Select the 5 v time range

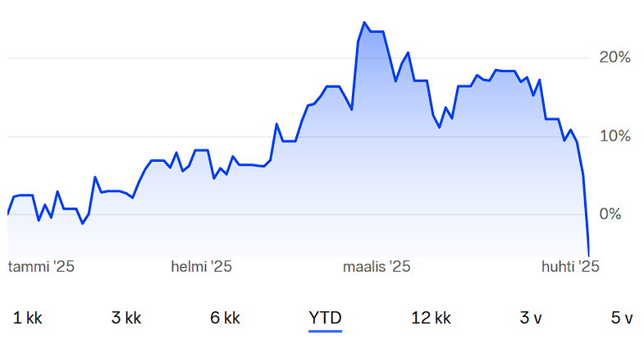click(x=622, y=318)
